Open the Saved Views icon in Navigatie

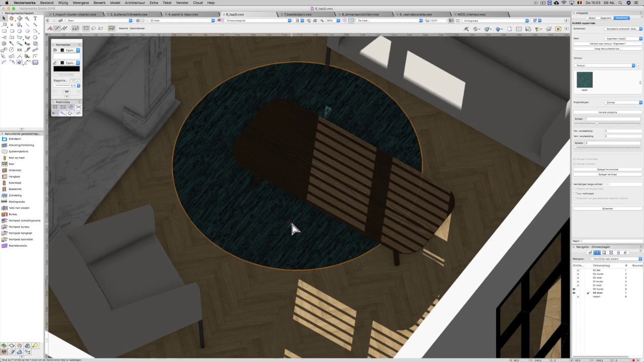tap(618, 253)
